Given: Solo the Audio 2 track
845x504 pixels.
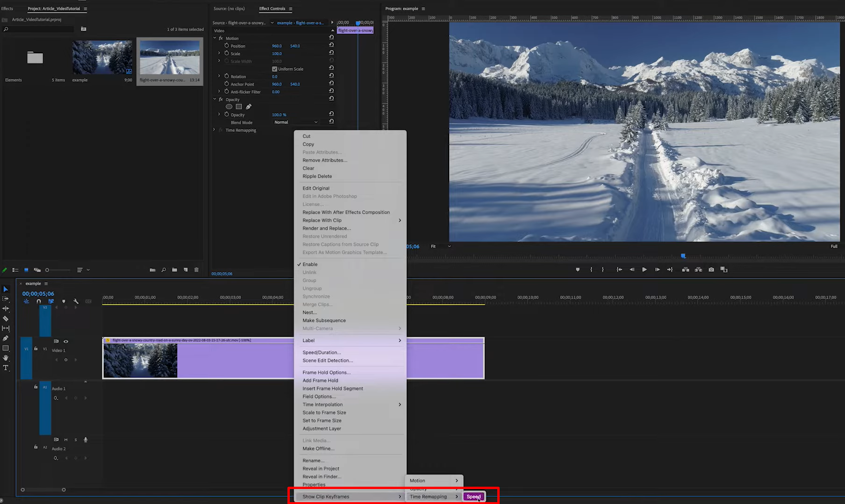Looking at the screenshot, I should tap(75, 440).
